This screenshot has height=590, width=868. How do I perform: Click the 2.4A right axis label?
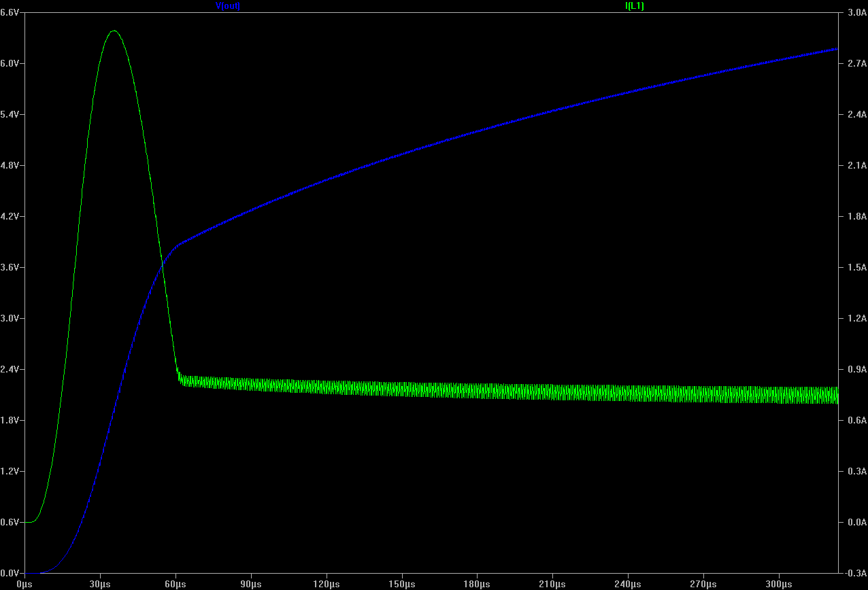[857, 115]
